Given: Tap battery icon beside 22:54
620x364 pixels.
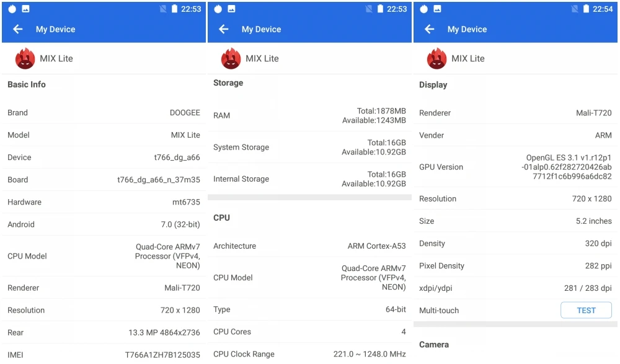Looking at the screenshot, I should [586, 9].
